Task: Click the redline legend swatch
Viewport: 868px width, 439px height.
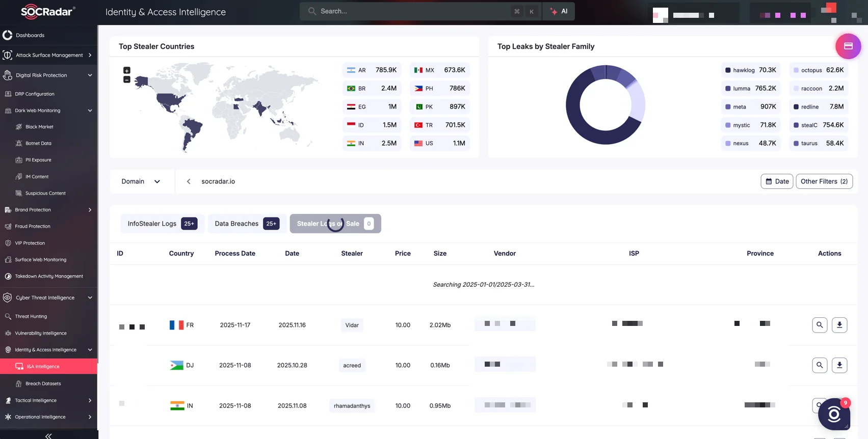Action: (x=796, y=107)
